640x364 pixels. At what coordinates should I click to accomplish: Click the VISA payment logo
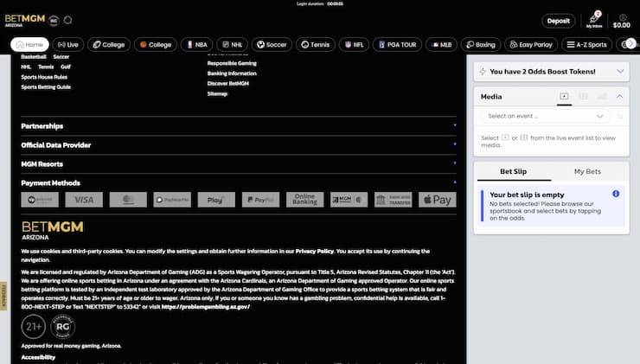pyautogui.click(x=84, y=200)
